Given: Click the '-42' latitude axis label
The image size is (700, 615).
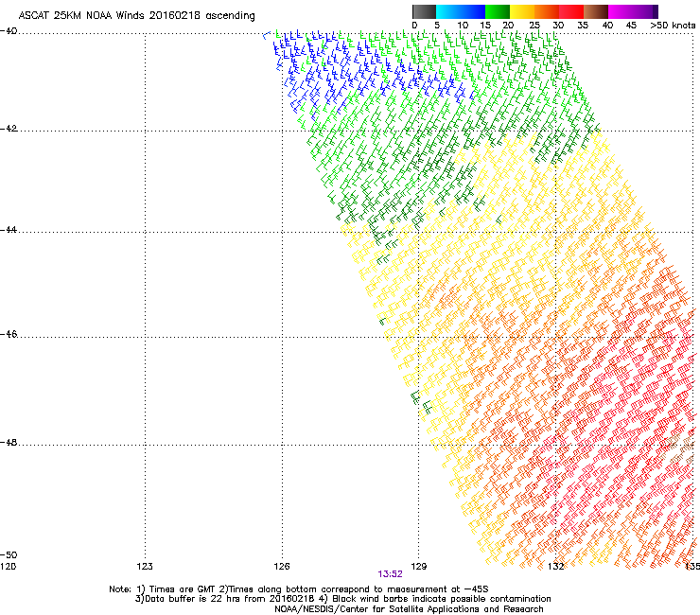Looking at the screenshot, I should tap(9, 129).
